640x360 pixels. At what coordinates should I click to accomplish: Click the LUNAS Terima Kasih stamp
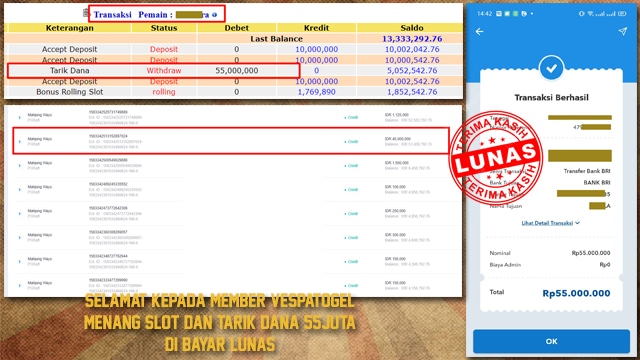[496, 158]
